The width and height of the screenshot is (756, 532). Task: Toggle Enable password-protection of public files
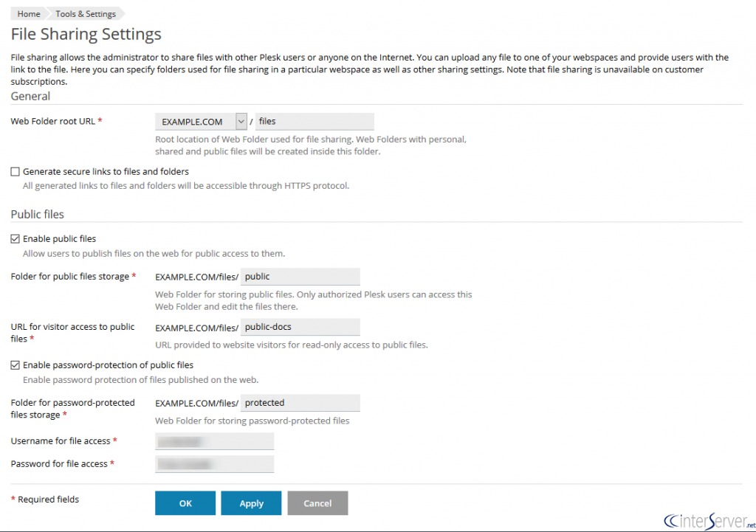16,365
